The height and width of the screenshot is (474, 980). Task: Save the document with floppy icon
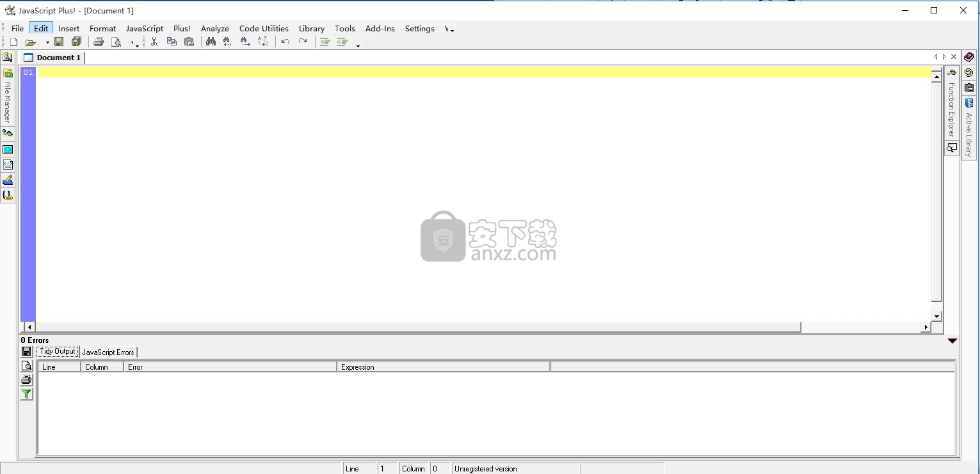[x=59, y=42]
